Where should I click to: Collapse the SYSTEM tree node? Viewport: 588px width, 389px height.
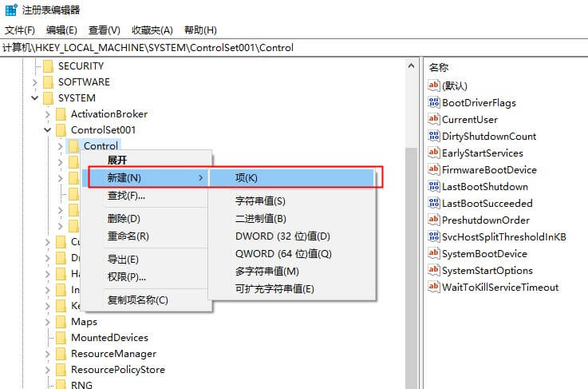pos(34,98)
